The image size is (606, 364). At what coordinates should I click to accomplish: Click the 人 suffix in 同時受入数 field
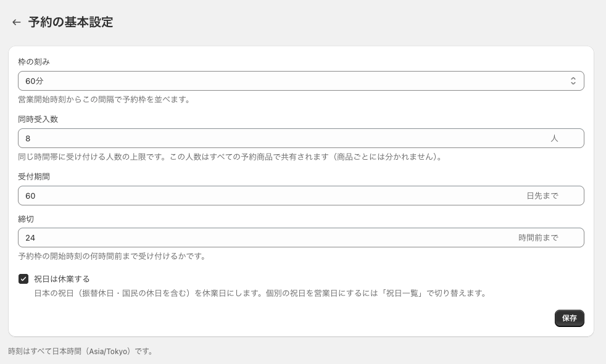(x=554, y=138)
